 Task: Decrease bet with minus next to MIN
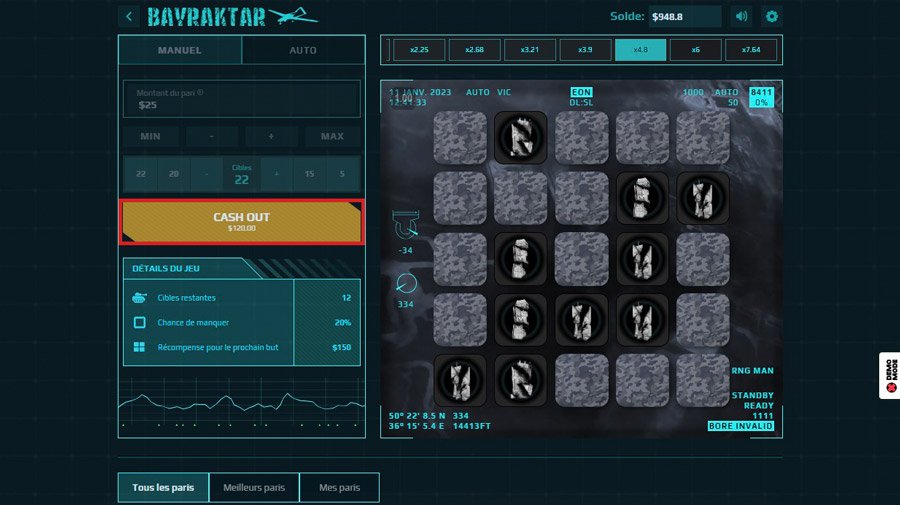point(211,137)
